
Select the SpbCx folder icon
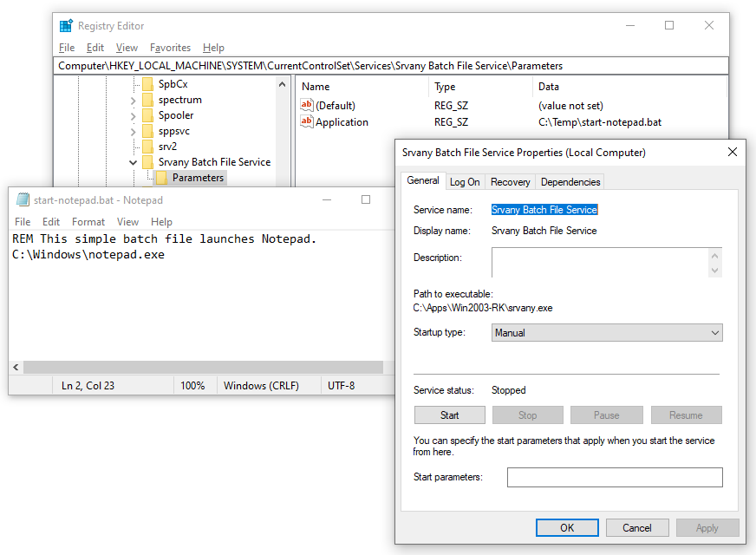click(x=148, y=84)
